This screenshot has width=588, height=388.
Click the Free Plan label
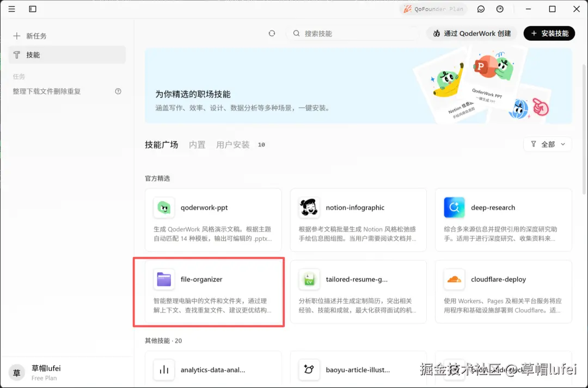[x=44, y=378]
